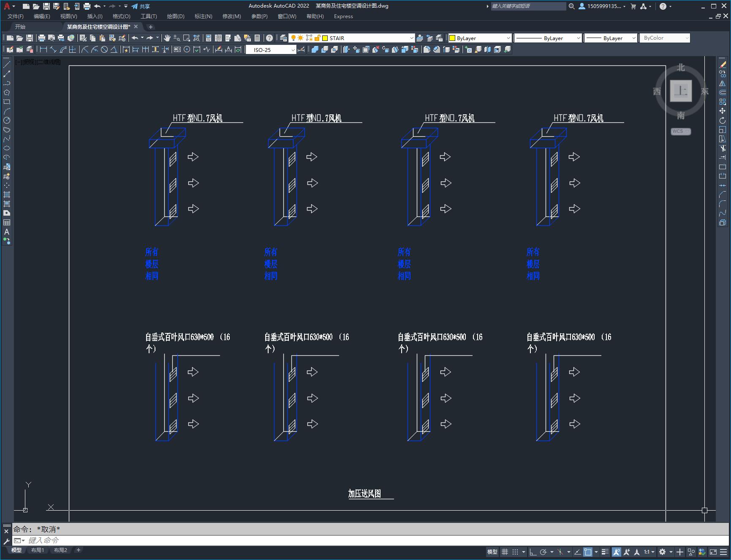
Task: Select the Hatch tool
Action: pos(7,195)
